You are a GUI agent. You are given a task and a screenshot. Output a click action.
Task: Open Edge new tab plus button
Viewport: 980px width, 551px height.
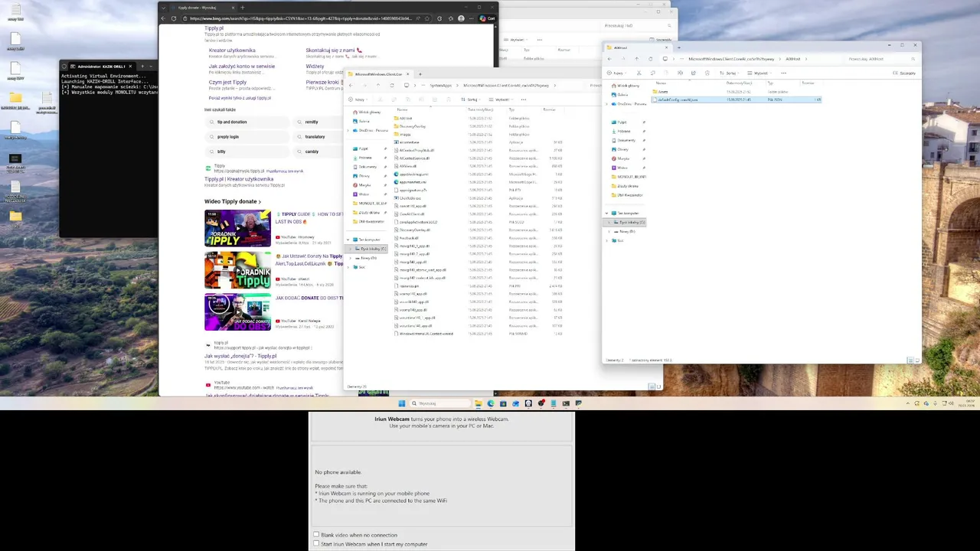(x=244, y=8)
